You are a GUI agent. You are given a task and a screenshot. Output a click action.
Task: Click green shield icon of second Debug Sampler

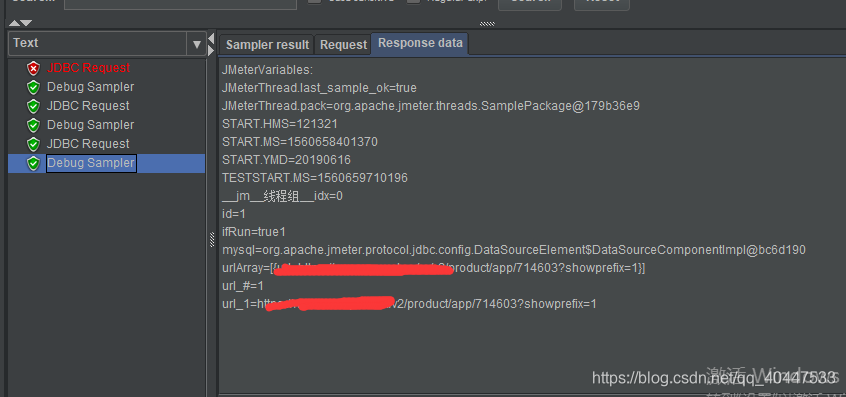pos(33,125)
